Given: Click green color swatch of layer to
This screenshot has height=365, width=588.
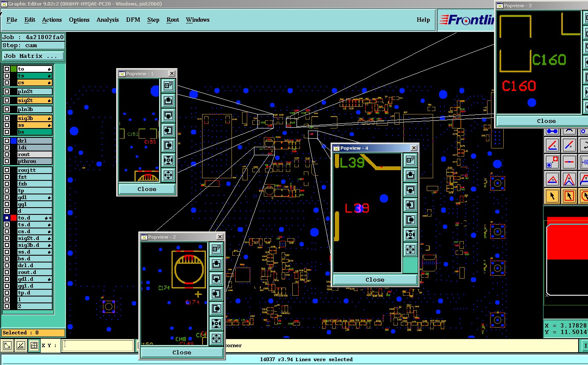Looking at the screenshot, I should coord(14,69).
